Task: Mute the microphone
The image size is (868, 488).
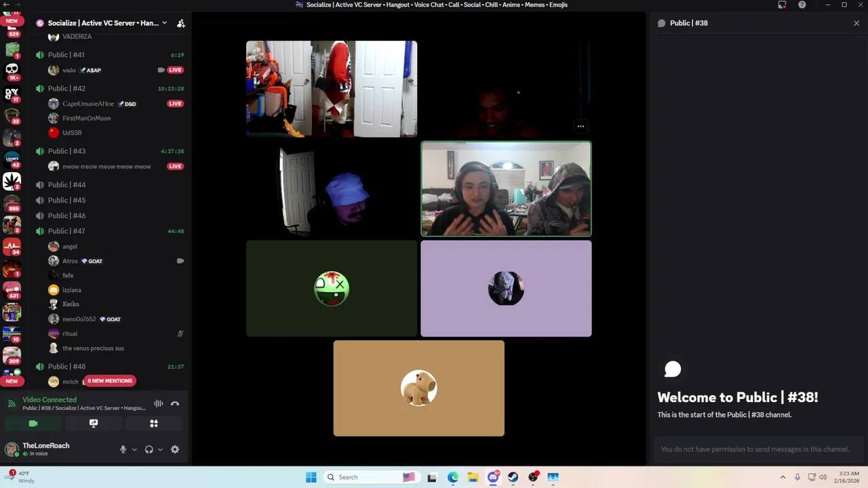Action: pyautogui.click(x=123, y=449)
